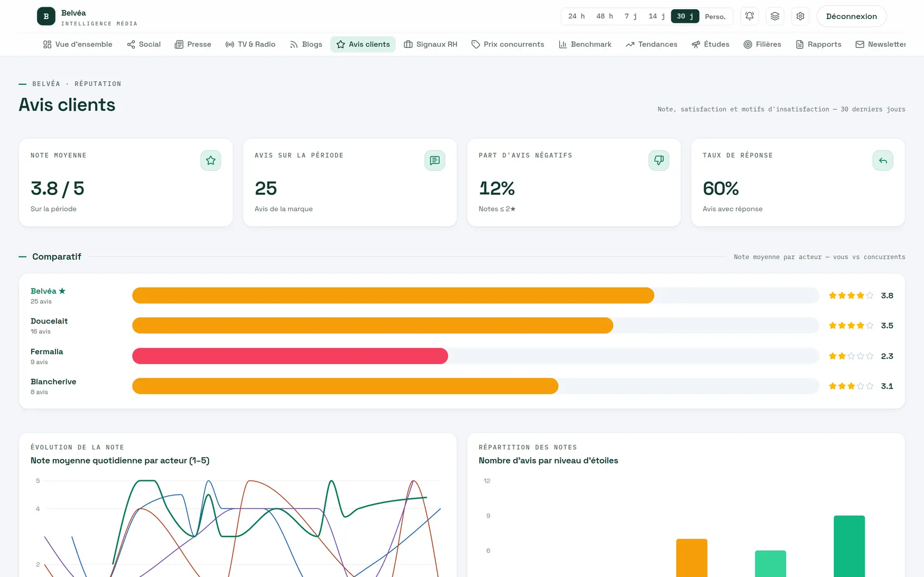The height and width of the screenshot is (577, 924).
Task: Click the red Fermalia rating bar
Action: click(290, 356)
